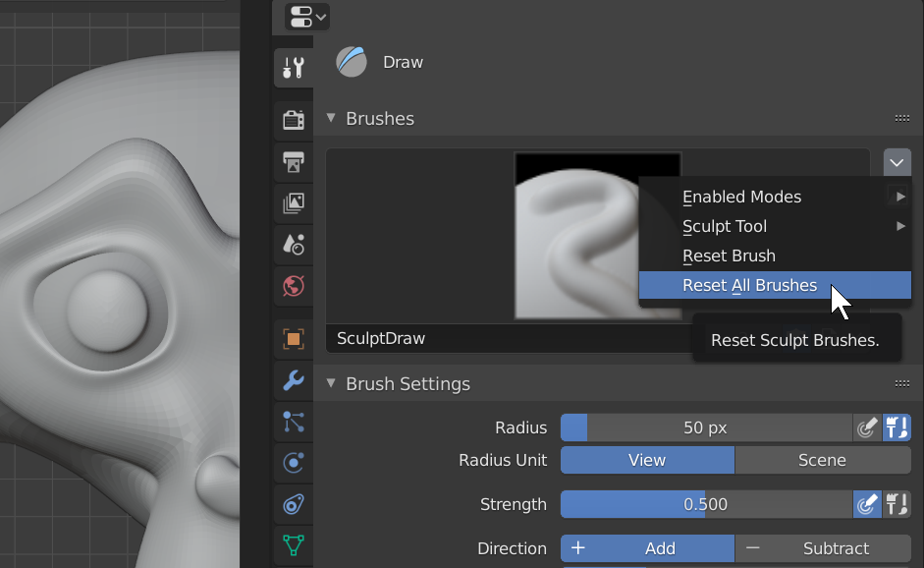Enable pressure sensitivity for Strength
This screenshot has width=924, height=568.
coord(867,504)
